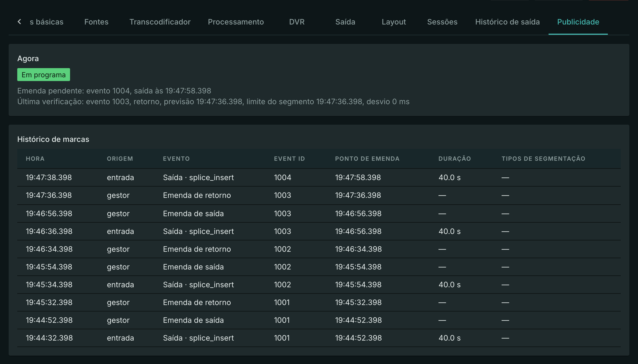Screen dimensions: 638x364
Task: Select the row with time 19:46:36.398
Action: pyautogui.click(x=319, y=231)
